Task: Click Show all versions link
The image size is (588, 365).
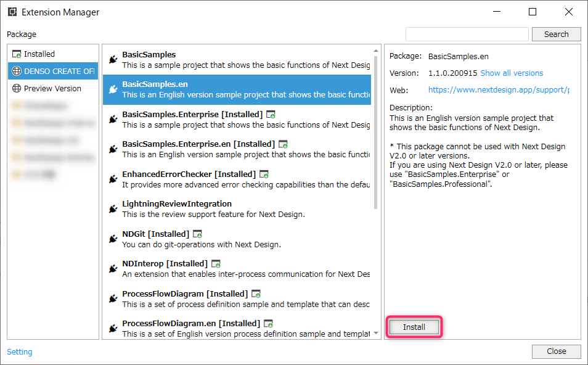Action: 512,73
